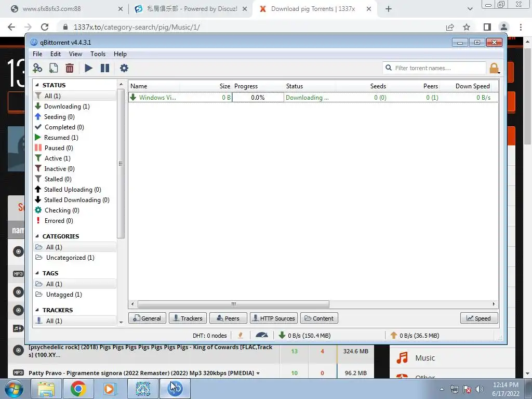
Task: Sort torrents by Seeds column
Action: [x=362, y=86]
